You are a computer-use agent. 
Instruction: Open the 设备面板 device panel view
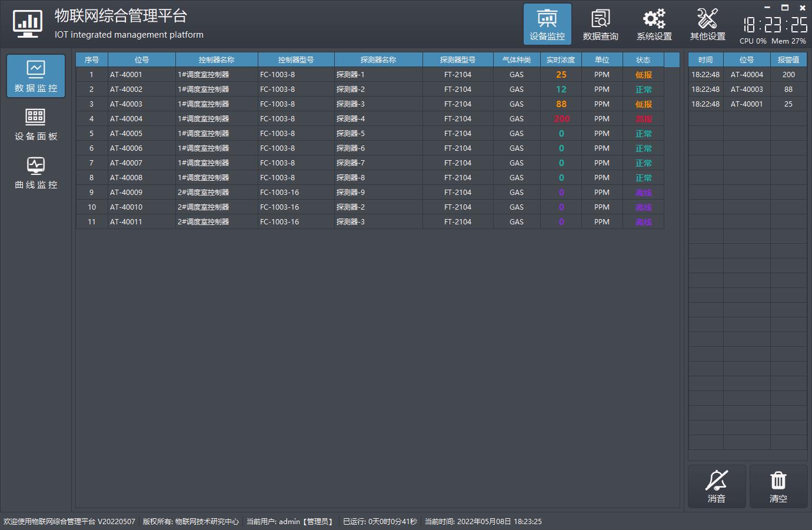point(36,124)
